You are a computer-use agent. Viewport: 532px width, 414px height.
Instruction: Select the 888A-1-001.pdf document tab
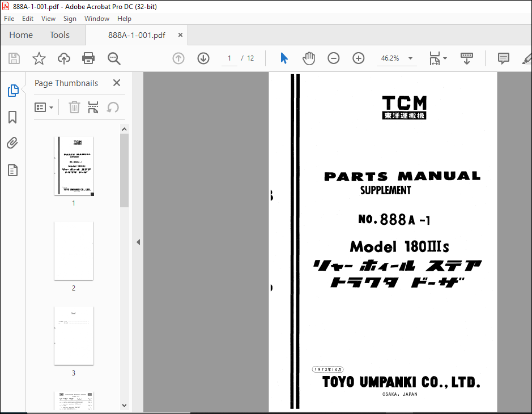(137, 35)
